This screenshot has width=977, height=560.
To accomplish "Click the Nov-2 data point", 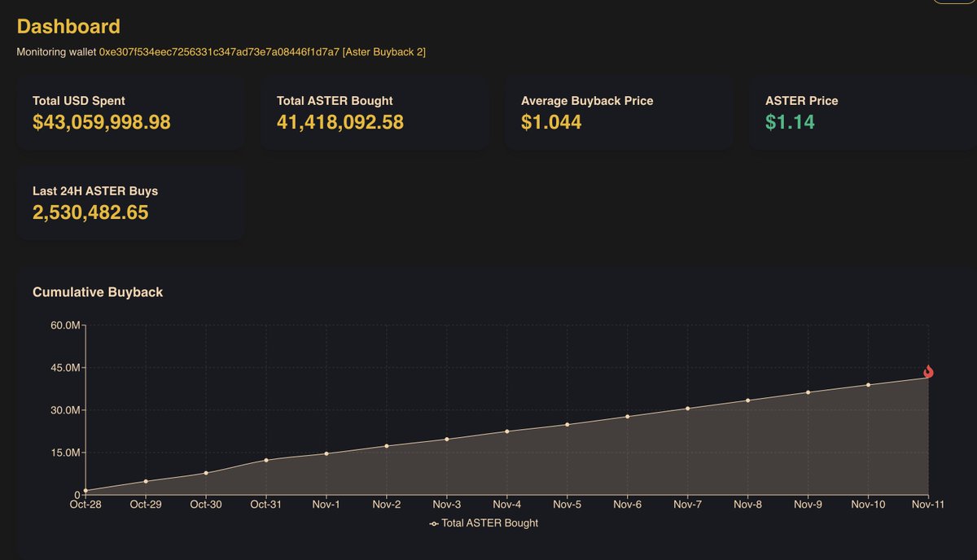I will [x=387, y=446].
